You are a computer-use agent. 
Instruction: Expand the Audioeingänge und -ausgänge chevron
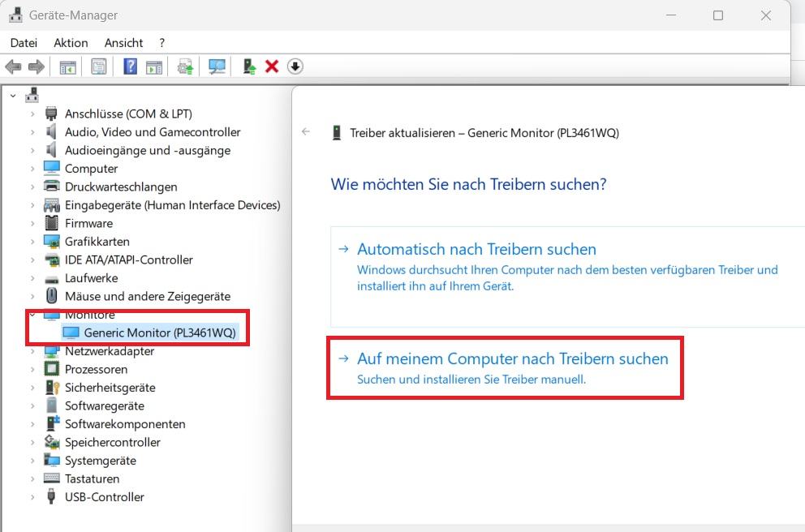(32, 150)
